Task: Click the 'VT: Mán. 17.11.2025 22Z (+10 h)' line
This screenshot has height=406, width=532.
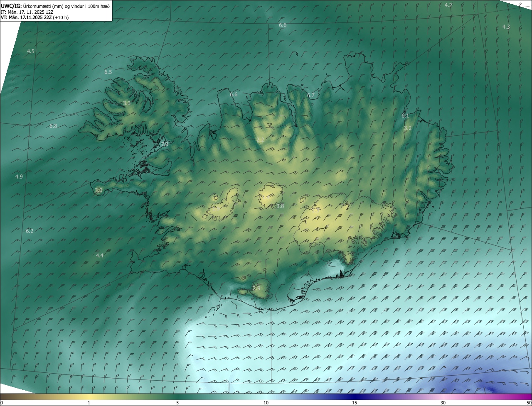Action: click(34, 17)
